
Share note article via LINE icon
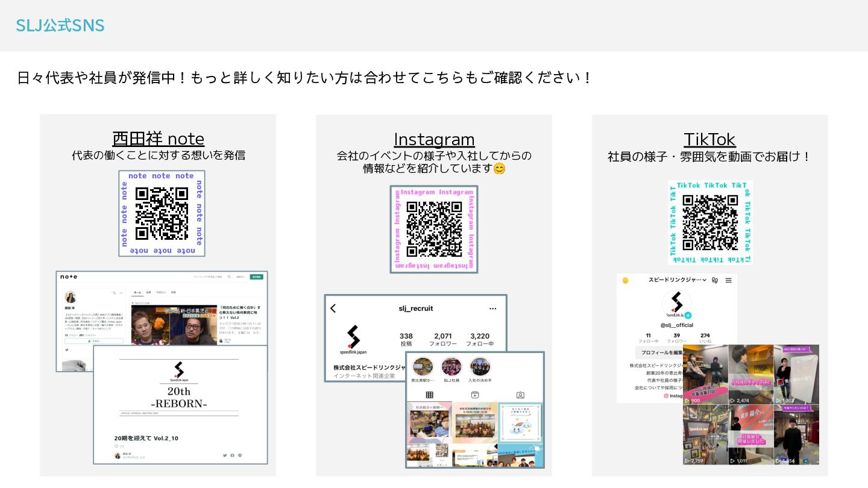pyautogui.click(x=240, y=455)
